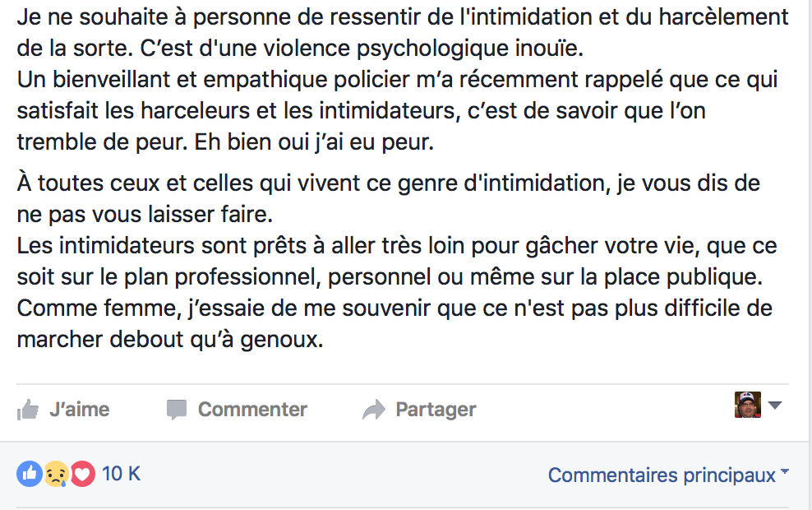Click the profile avatar thumbnail
The width and height of the screenshot is (812, 510).
click(x=748, y=405)
